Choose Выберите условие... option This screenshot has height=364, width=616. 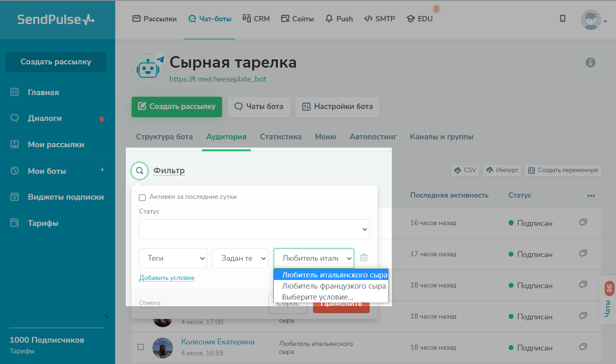point(331,297)
